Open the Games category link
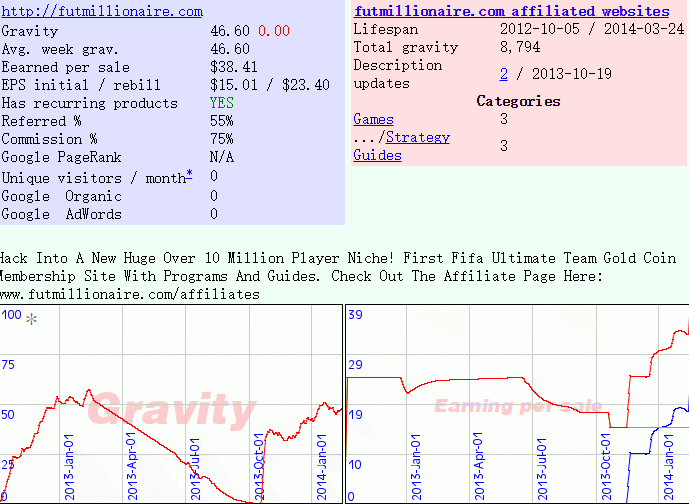Screen dimensions: 689x504 (x=373, y=119)
